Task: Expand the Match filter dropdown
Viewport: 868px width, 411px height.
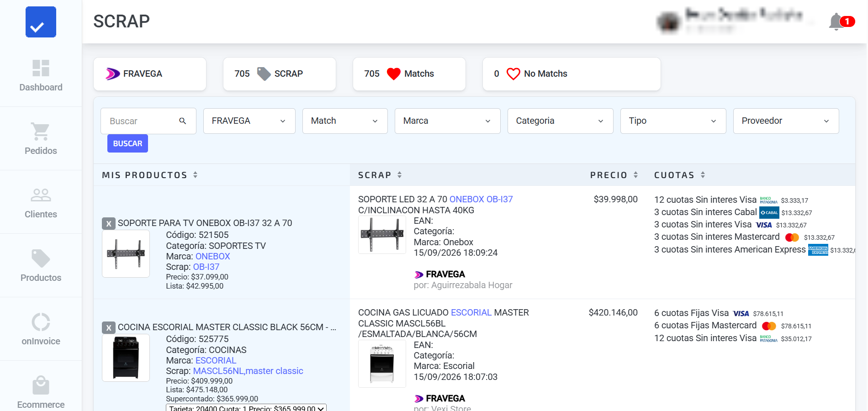Action: 345,121
